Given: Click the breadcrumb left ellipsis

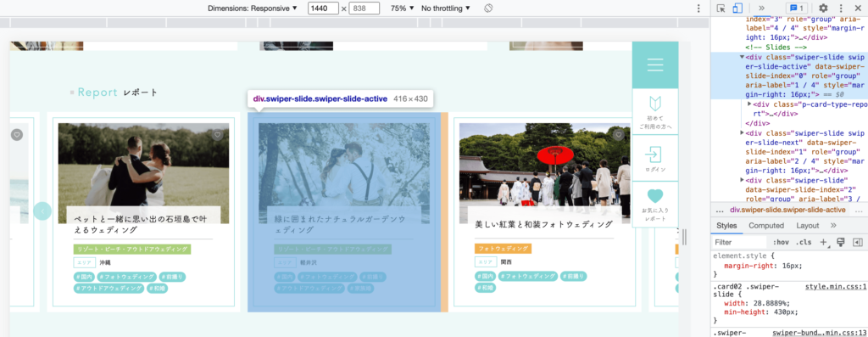Looking at the screenshot, I should click(x=720, y=210).
